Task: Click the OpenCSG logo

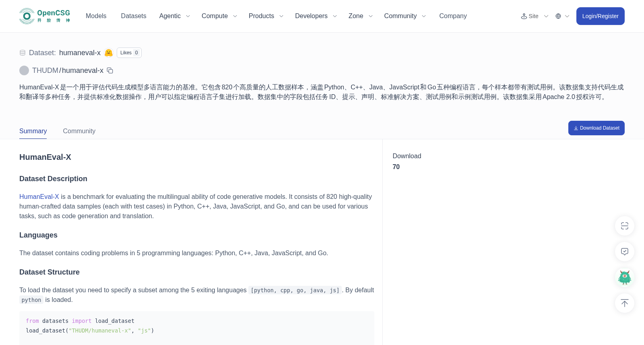Action: point(45,16)
